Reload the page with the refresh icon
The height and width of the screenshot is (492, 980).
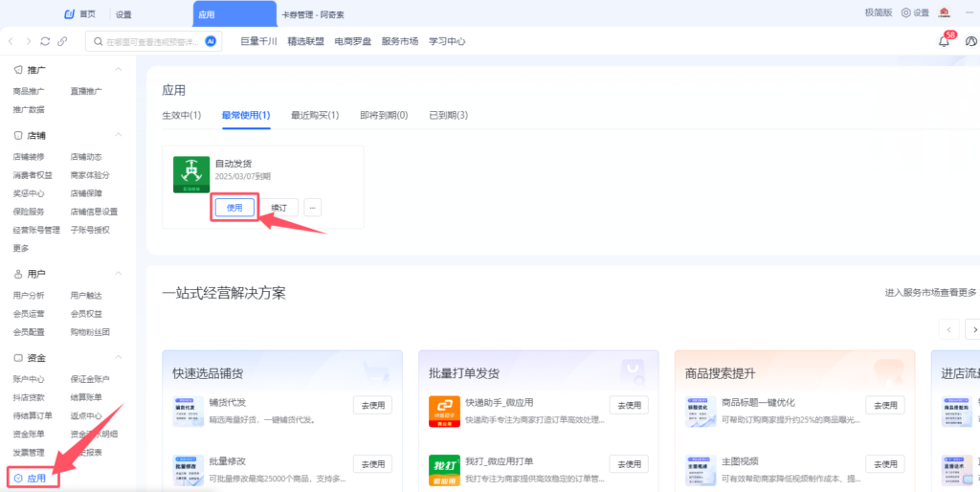coord(45,41)
